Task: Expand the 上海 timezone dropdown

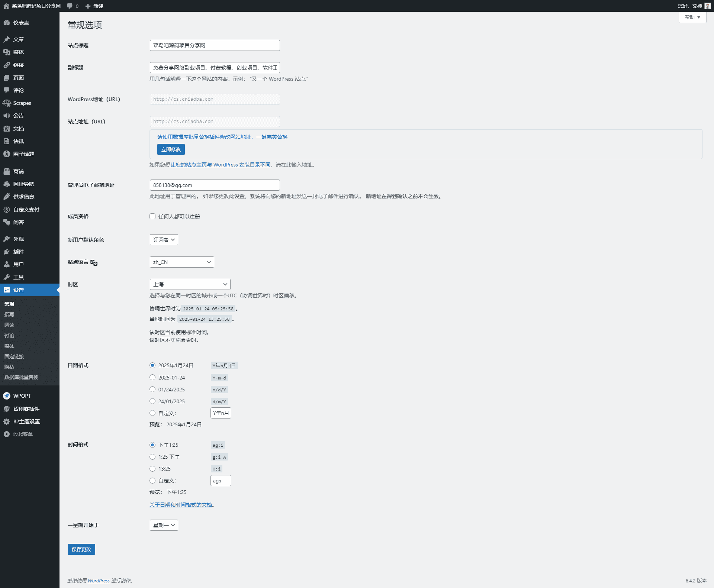Action: pyautogui.click(x=190, y=284)
